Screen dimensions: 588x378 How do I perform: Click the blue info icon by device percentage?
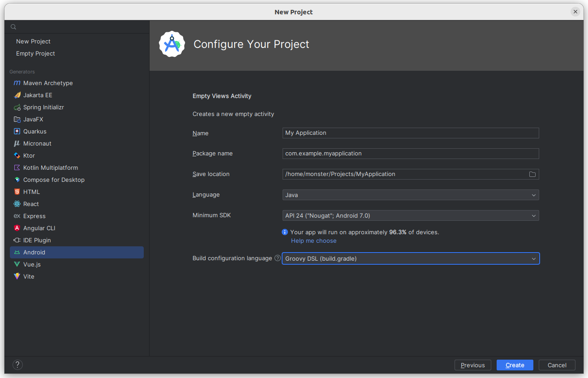coord(285,232)
